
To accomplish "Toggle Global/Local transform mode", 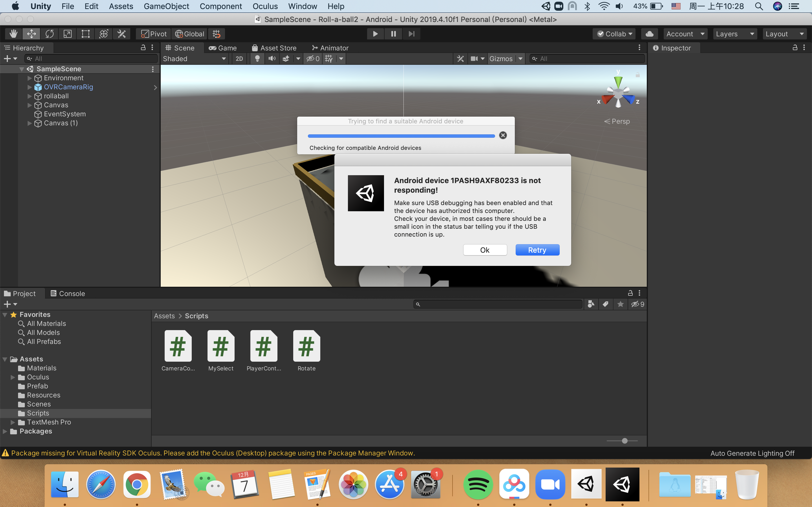I will pyautogui.click(x=190, y=33).
